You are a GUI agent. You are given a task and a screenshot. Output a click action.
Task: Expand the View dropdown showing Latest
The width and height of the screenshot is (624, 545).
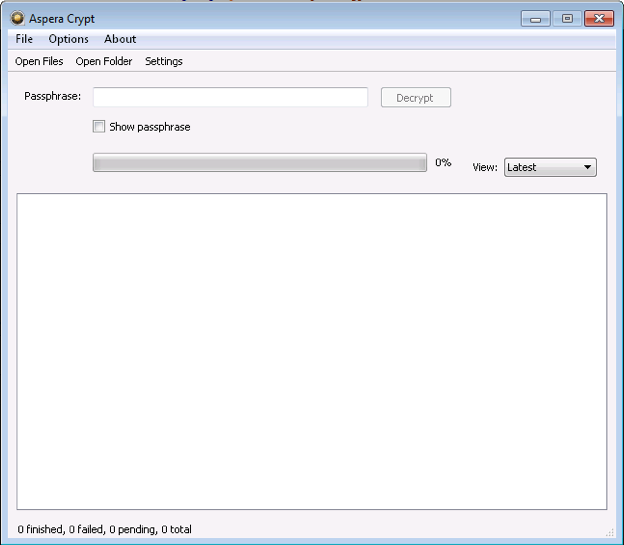tap(550, 167)
